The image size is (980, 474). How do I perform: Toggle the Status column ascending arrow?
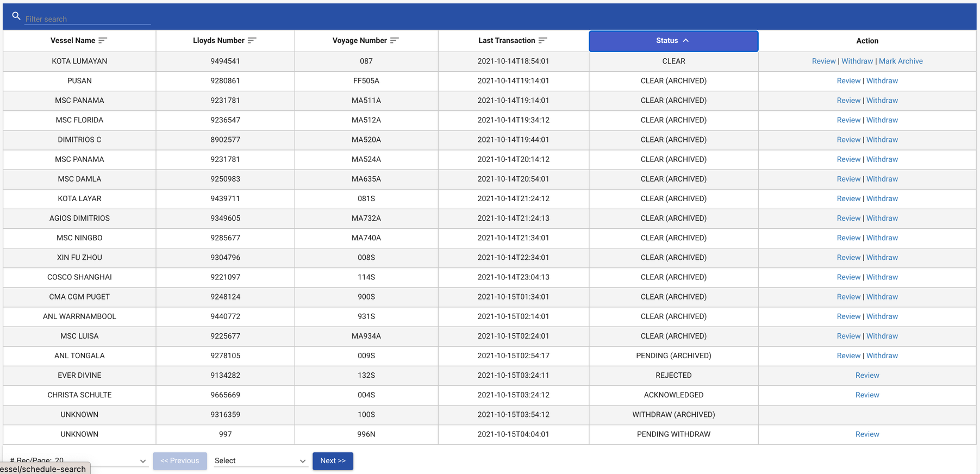686,41
